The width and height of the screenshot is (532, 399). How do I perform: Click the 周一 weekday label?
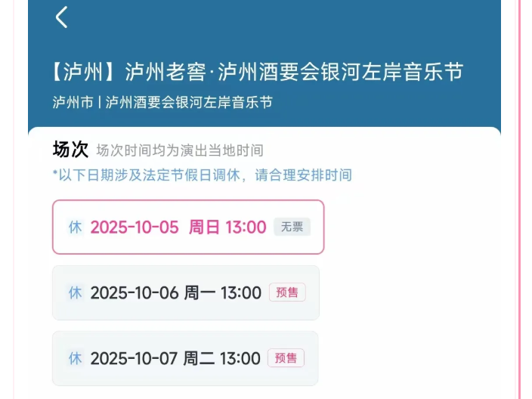[x=200, y=293]
